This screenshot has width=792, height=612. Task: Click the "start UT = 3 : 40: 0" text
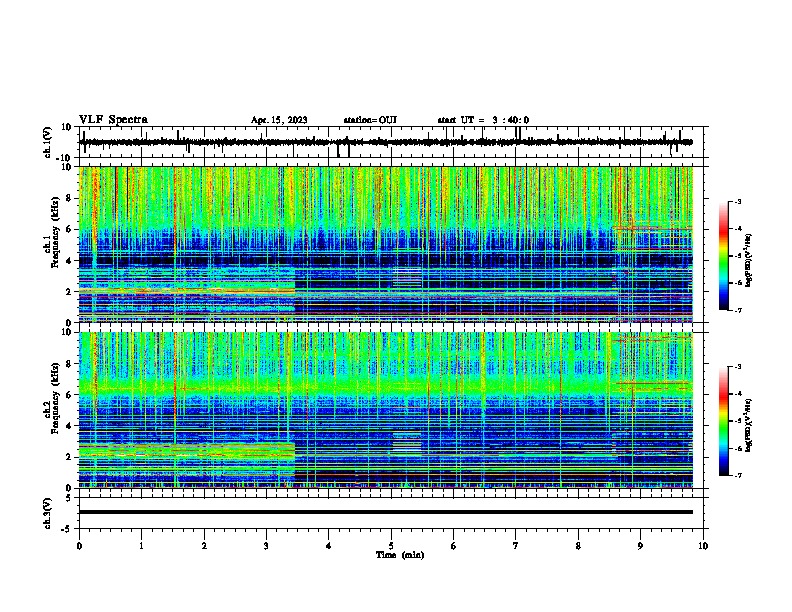click(483, 120)
